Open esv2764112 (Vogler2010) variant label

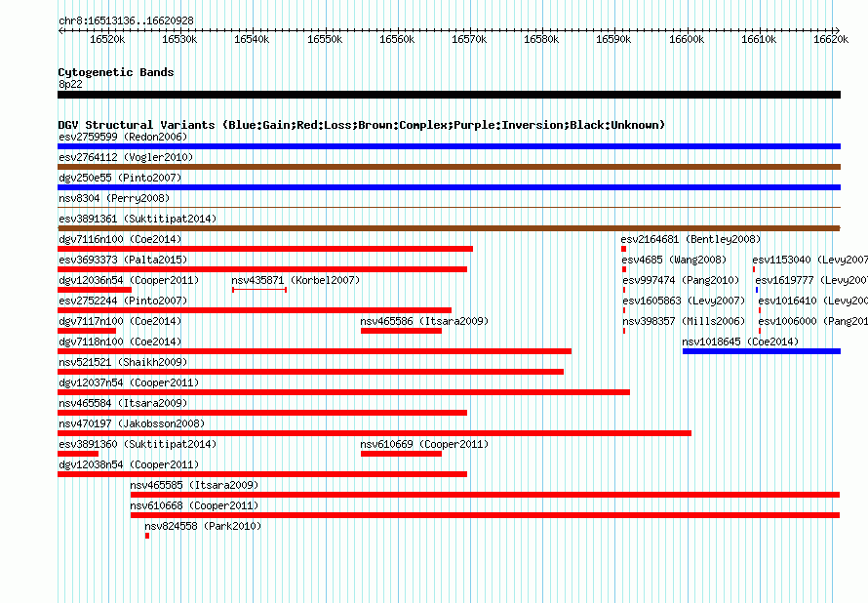(x=126, y=157)
